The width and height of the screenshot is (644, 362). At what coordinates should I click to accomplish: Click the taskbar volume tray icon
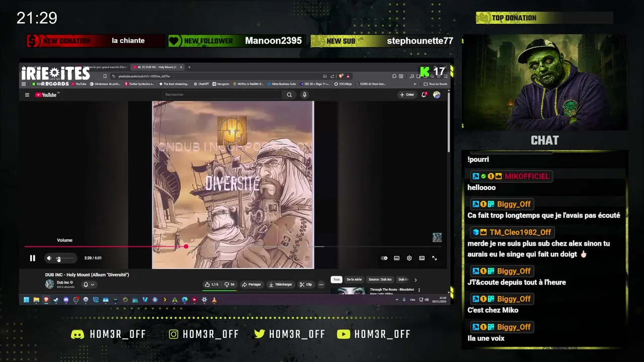pos(426,300)
